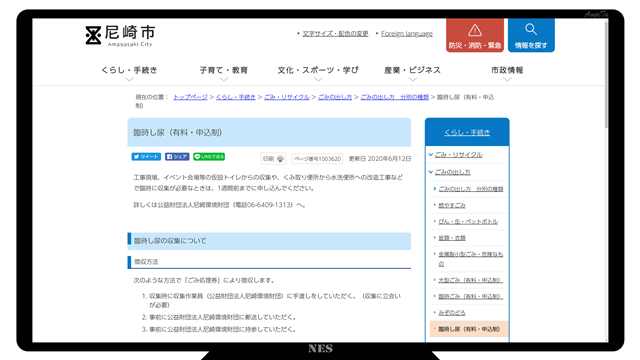Click ごみの出し方 in the breadcrumb

[x=335, y=97]
